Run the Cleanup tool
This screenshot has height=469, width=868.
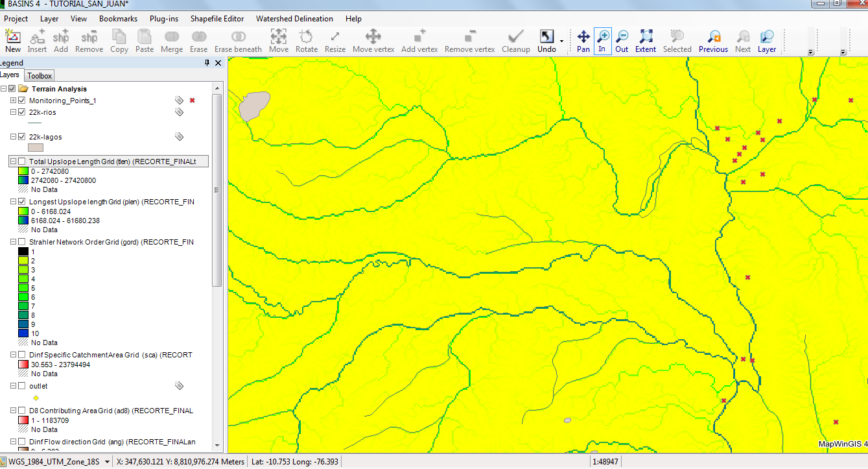coord(516,41)
